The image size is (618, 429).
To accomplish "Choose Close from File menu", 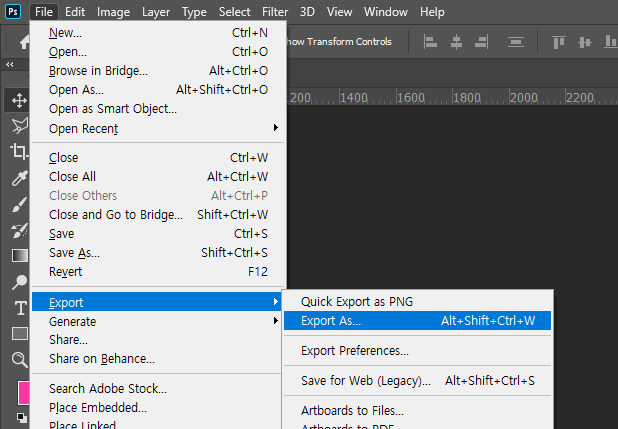I will pos(158,157).
